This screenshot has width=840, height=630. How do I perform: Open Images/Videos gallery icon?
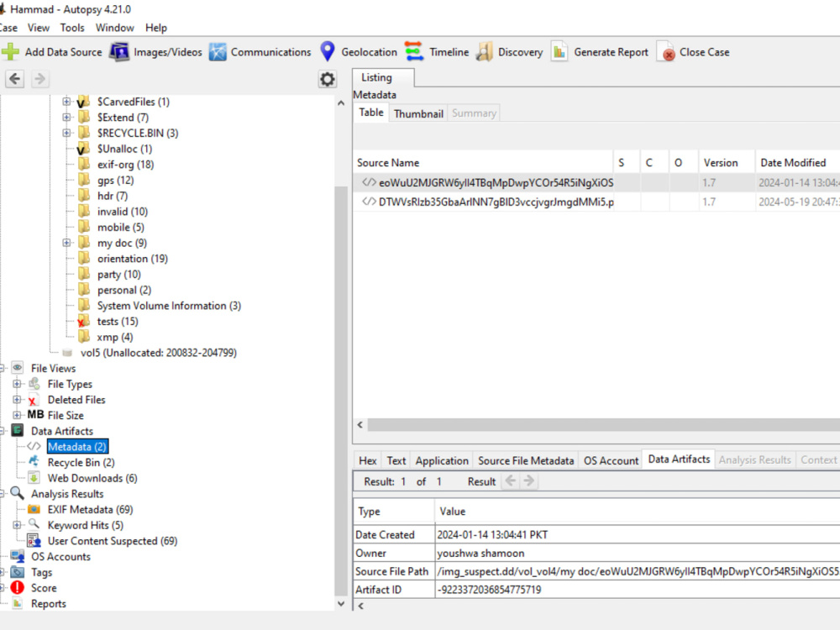[119, 52]
